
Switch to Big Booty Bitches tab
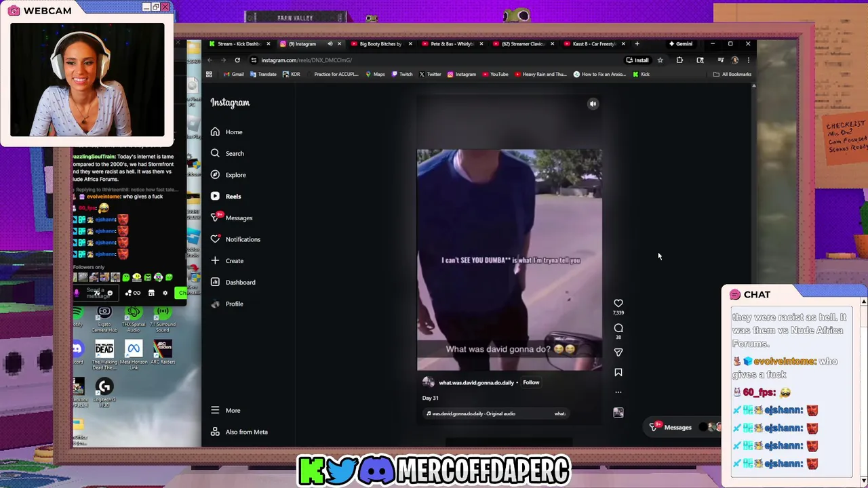click(x=380, y=44)
